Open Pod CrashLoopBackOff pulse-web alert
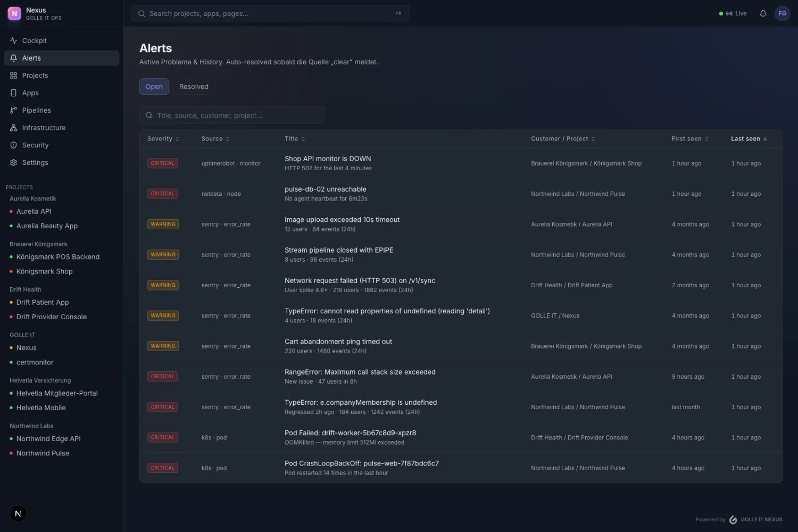The height and width of the screenshot is (532, 798). pyautogui.click(x=461, y=468)
